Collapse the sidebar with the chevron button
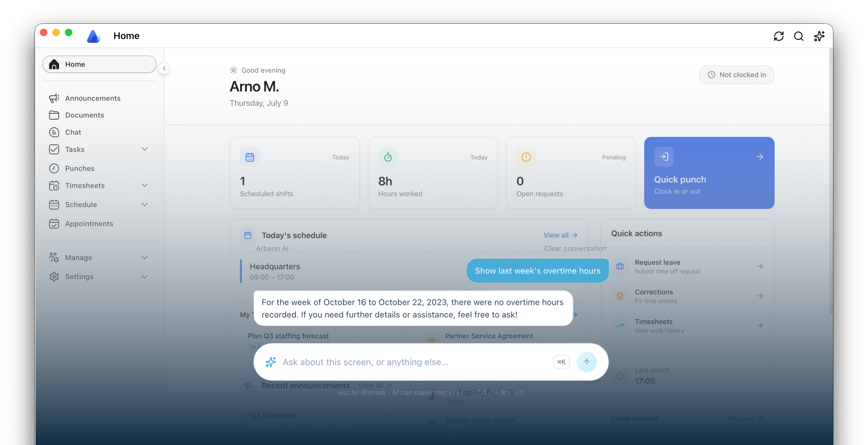The height and width of the screenshot is (445, 868). (164, 68)
